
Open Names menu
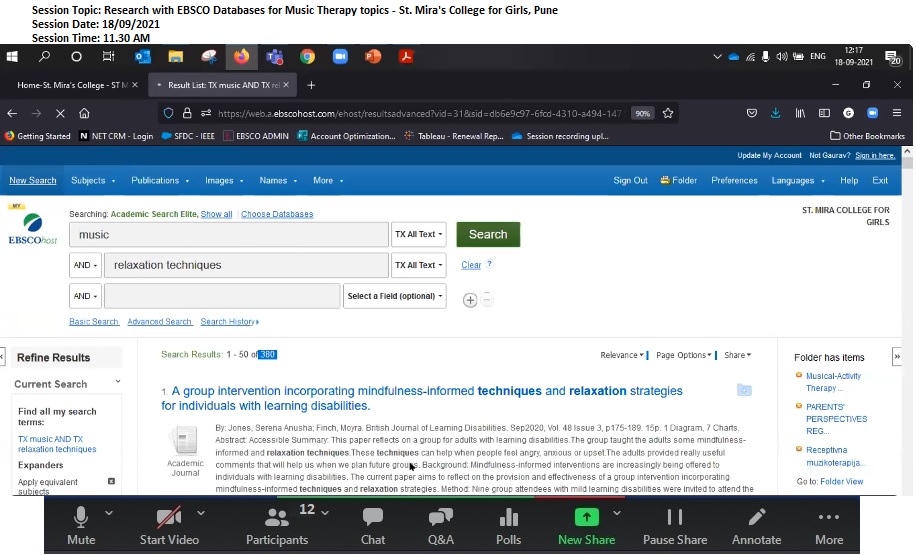click(x=278, y=181)
